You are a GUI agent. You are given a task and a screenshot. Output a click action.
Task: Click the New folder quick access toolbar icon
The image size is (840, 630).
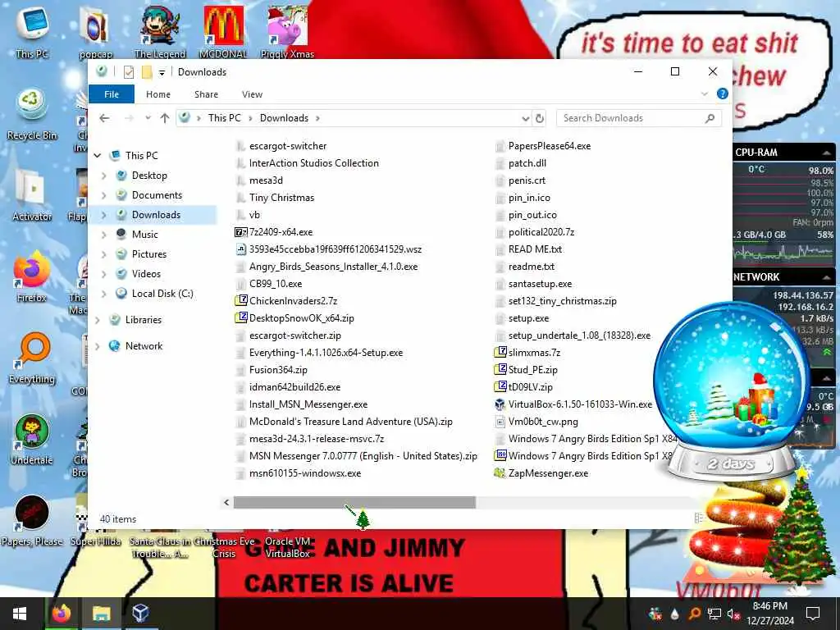(147, 72)
